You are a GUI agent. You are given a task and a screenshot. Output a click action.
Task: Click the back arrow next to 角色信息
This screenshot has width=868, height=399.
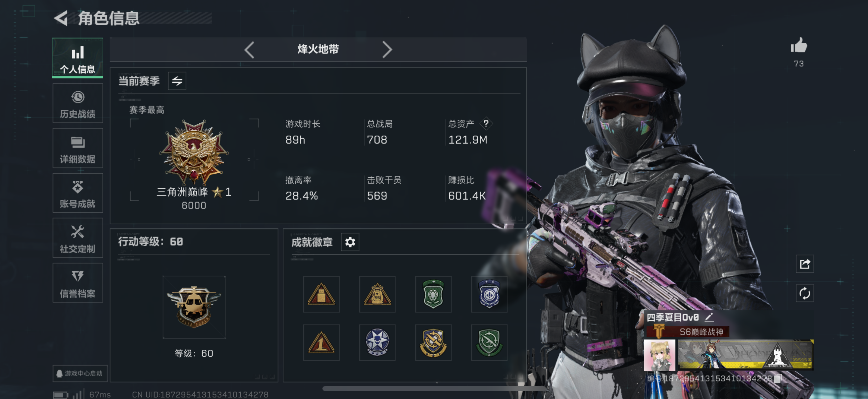click(61, 18)
